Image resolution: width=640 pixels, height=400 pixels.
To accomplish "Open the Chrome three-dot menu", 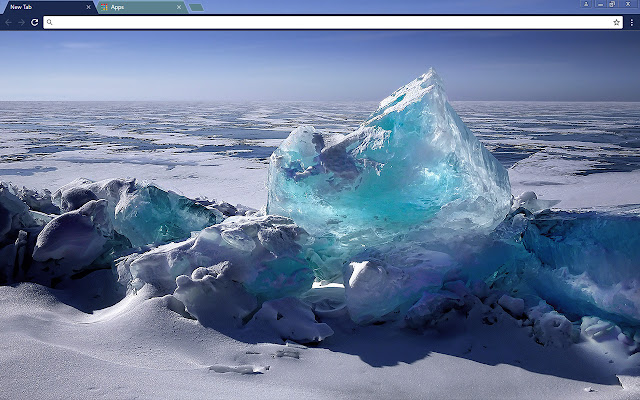I will tap(631, 22).
